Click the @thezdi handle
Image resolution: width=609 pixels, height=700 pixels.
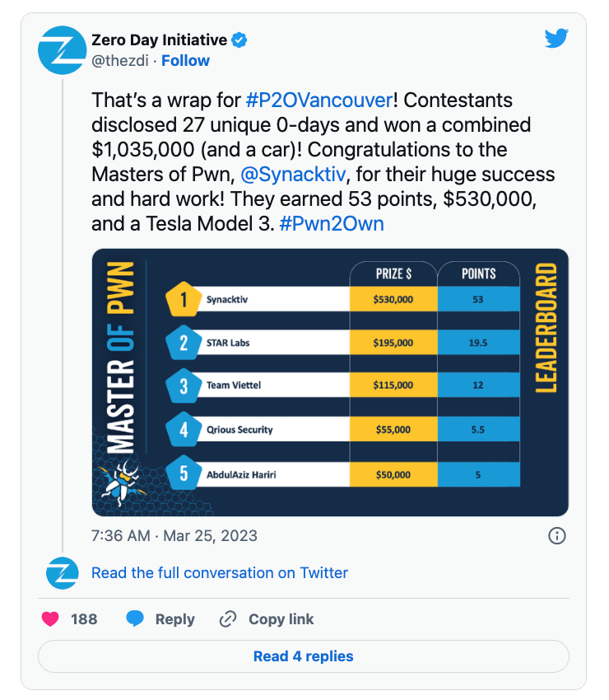point(122,60)
